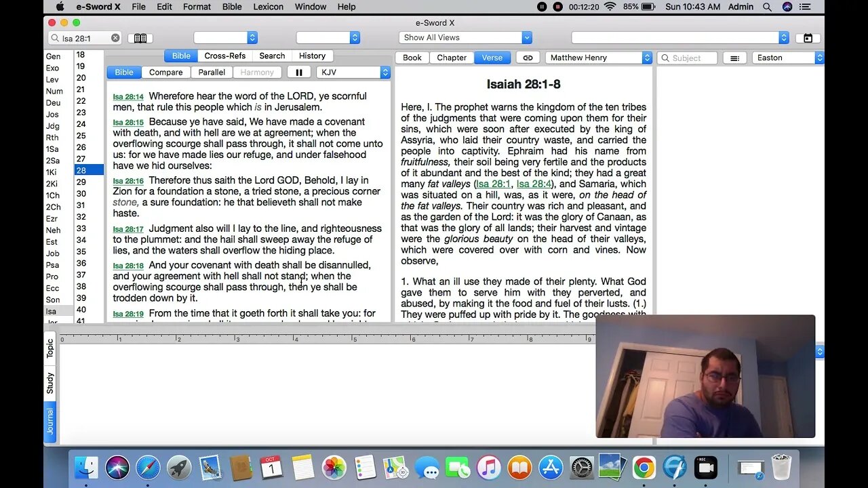Open Siri from the menu bar
The image size is (868, 488).
point(787,7)
